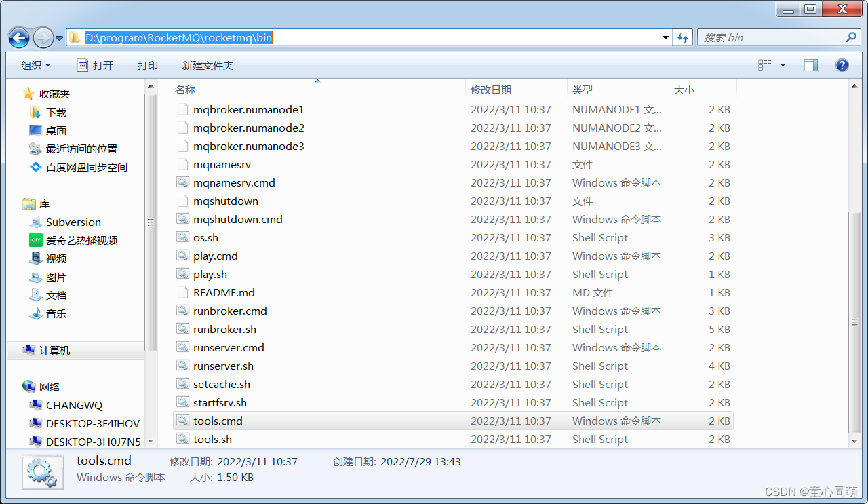This screenshot has width=868, height=504.
Task: Click the Forward navigation arrow button
Action: (43, 37)
